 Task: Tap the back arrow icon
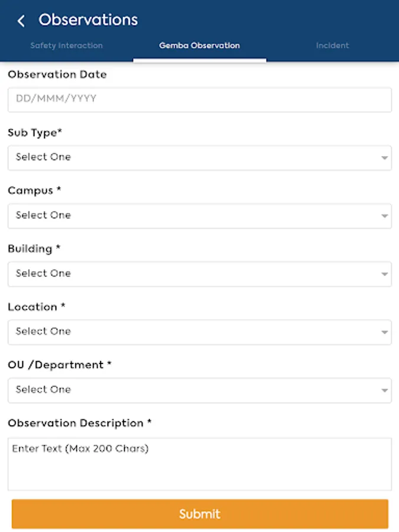(21, 21)
